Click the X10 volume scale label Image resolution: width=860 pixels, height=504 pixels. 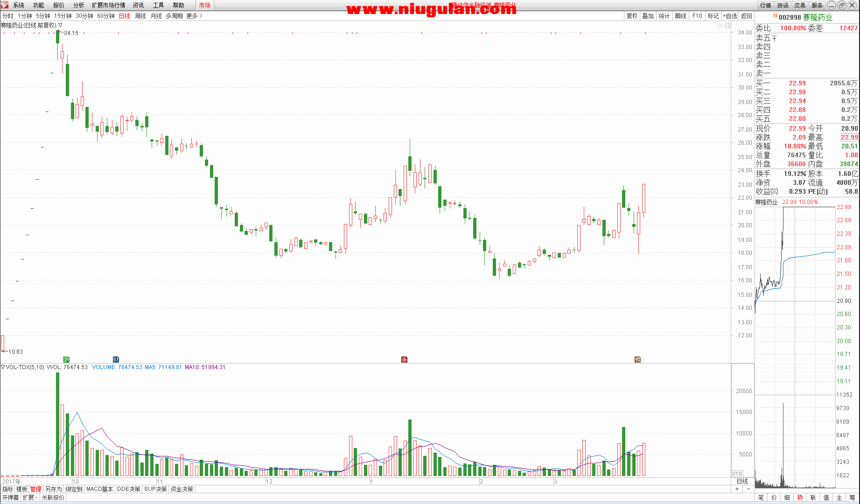click(737, 474)
